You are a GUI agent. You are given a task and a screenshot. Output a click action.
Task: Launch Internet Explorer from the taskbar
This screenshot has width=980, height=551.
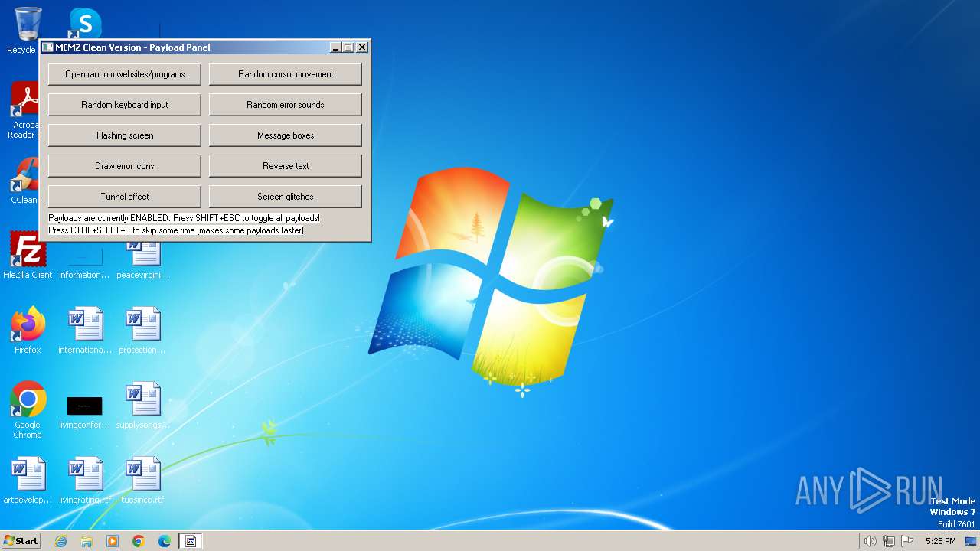(x=60, y=541)
